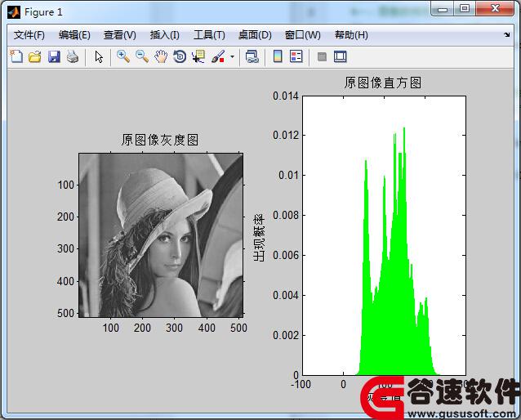This screenshot has height=420, width=521.
Task: Select the Data Cursor tool
Action: (198, 56)
